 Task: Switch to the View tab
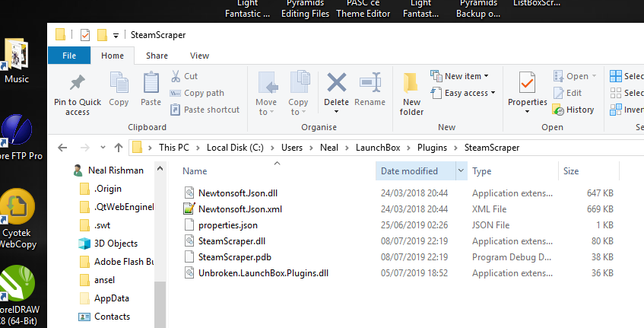click(x=200, y=56)
